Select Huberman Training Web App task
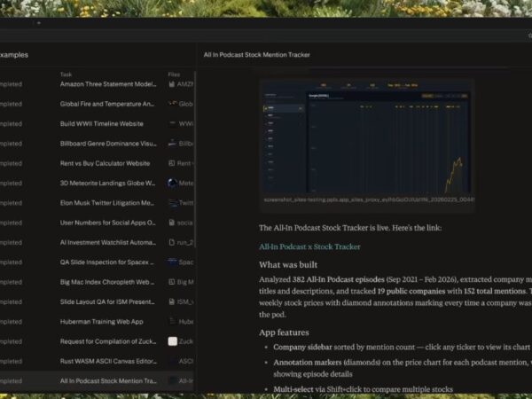This screenshot has width=532, height=399. coord(102,322)
